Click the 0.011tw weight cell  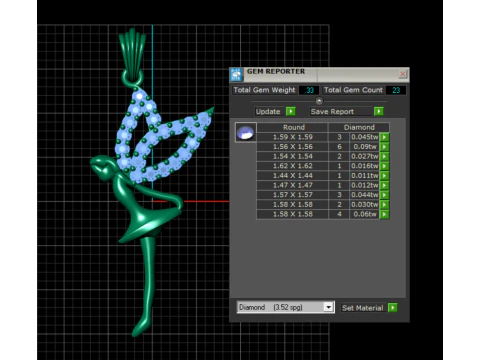click(365, 176)
